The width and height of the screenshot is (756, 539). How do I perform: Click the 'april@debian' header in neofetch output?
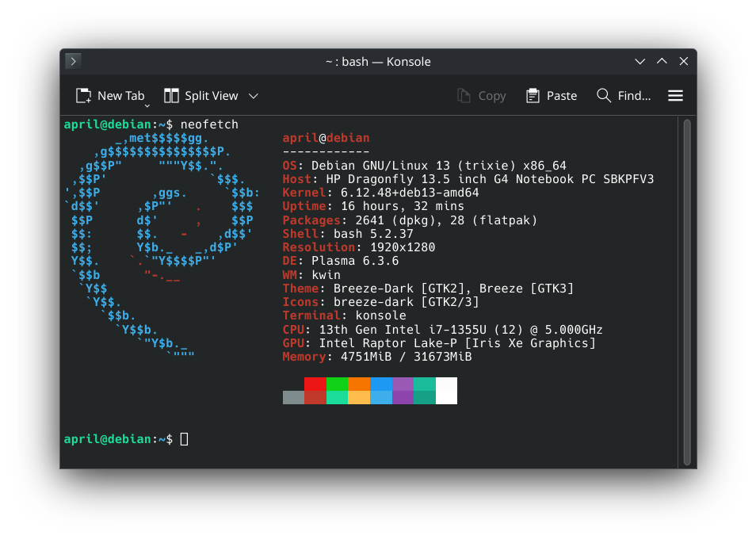[x=326, y=138]
